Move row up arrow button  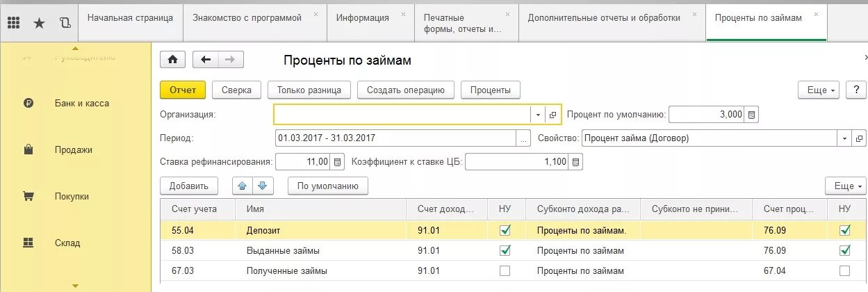[x=242, y=186]
